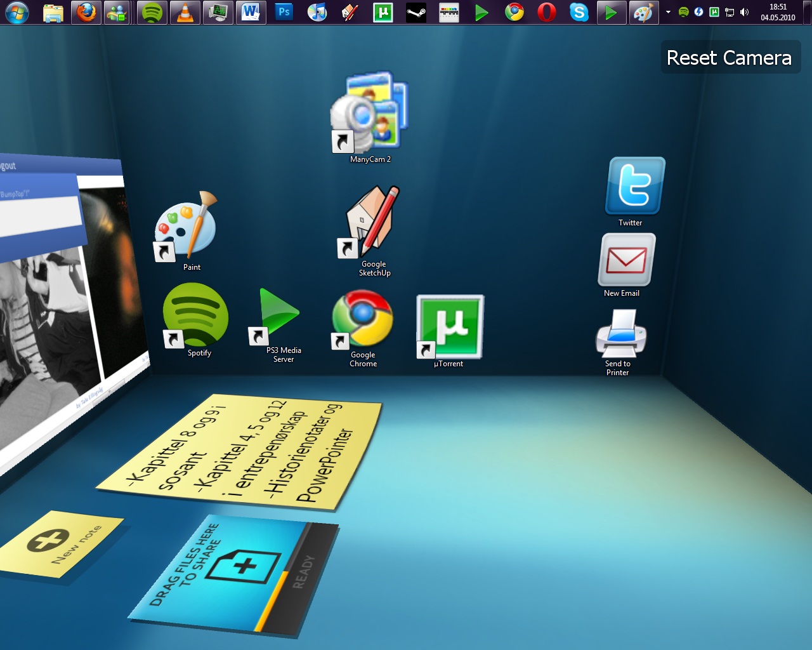The image size is (812, 650).
Task: Select the Google Chrome desktop shortcut
Action: [362, 328]
